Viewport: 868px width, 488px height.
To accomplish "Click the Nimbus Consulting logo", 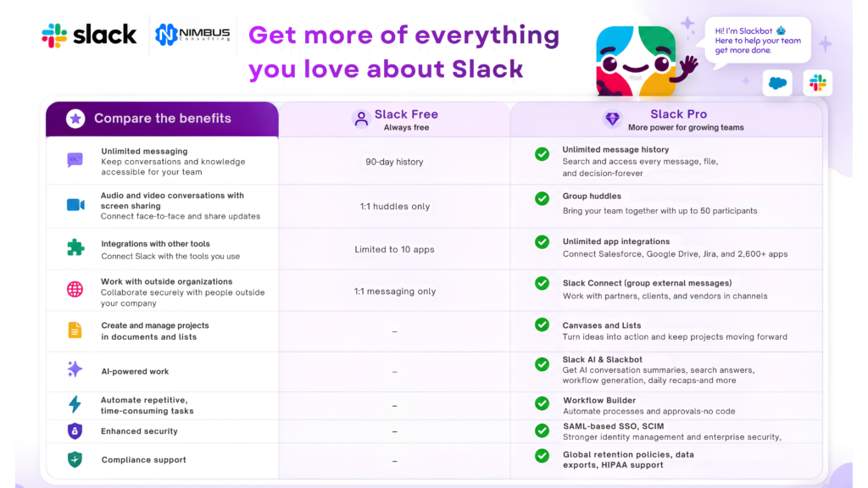I will (x=192, y=35).
